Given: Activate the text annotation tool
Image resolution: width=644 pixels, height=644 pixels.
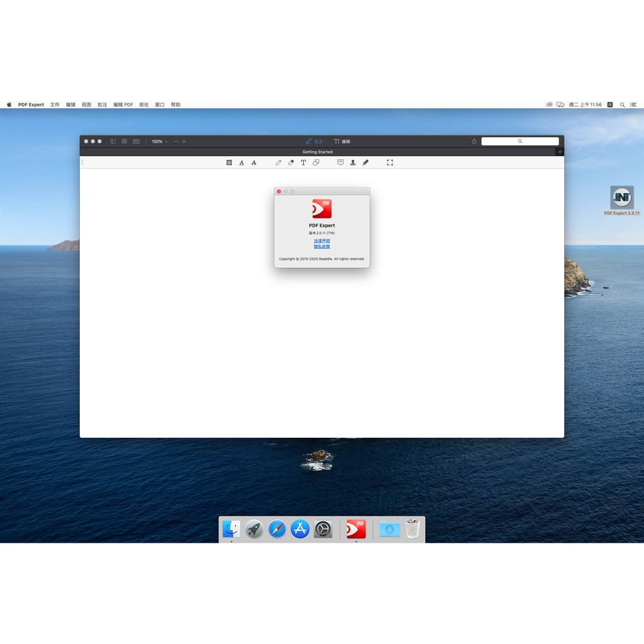Looking at the screenshot, I should pos(303,162).
